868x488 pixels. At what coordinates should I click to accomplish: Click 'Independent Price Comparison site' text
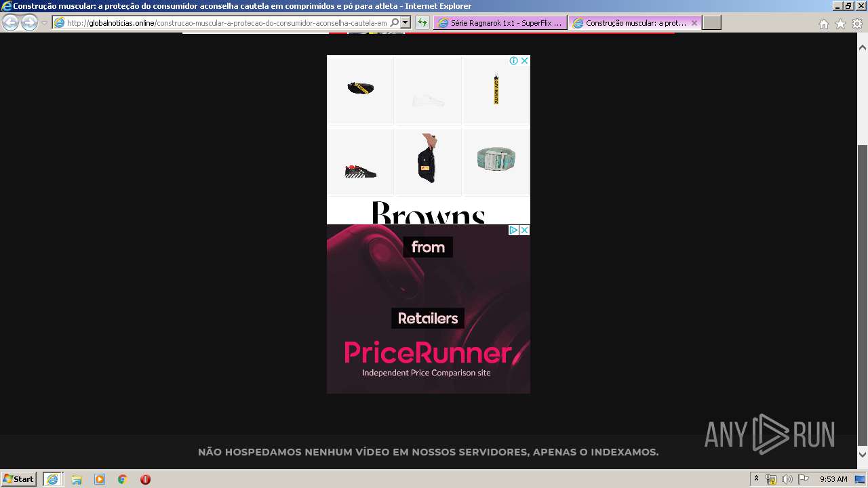(426, 373)
